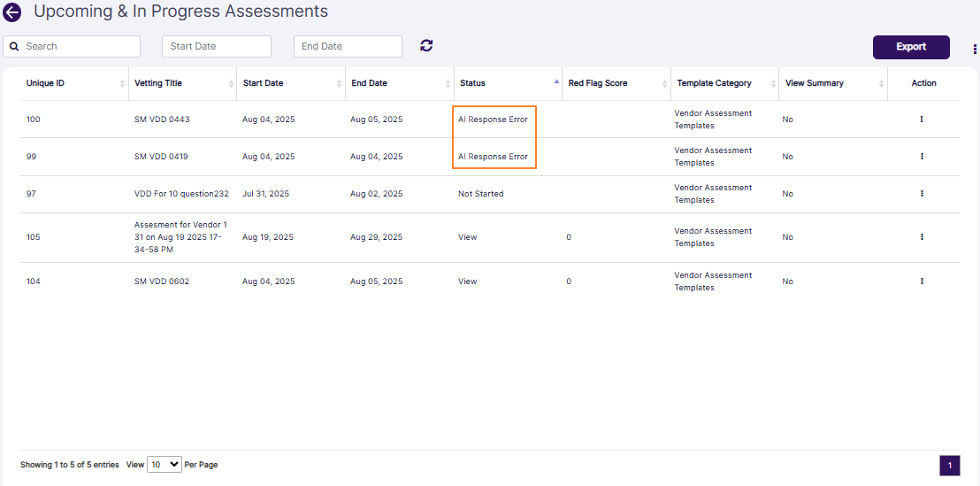Viewport: 980px width, 486px height.
Task: Go to page 1 in pagination
Action: [949, 466]
